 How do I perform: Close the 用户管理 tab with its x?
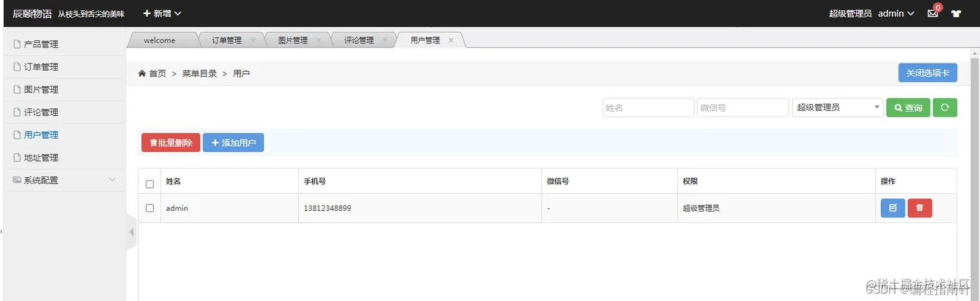[451, 40]
